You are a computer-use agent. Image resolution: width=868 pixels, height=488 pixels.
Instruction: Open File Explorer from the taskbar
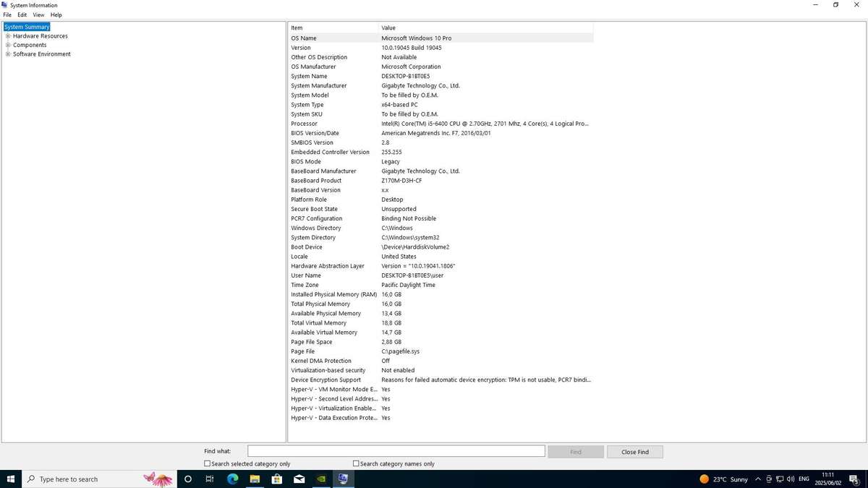point(255,479)
